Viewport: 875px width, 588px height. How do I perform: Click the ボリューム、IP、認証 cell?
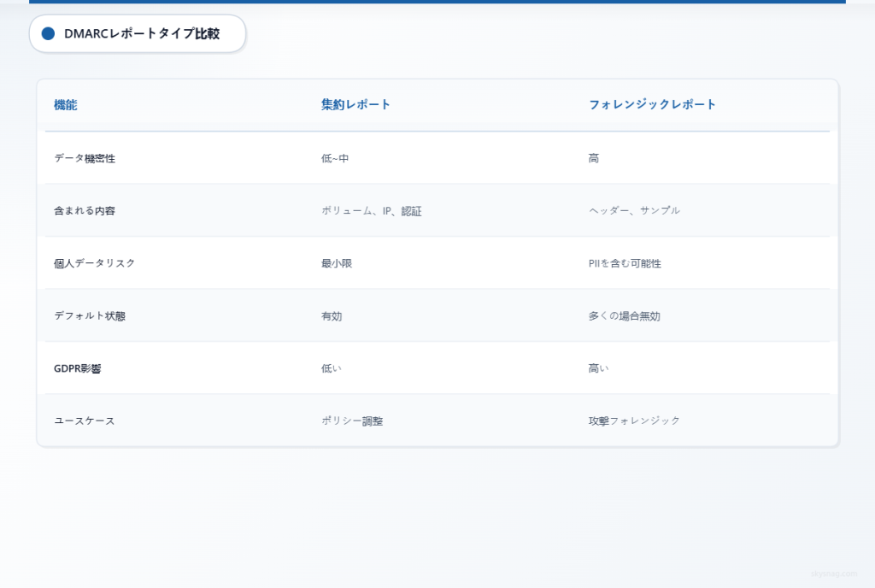click(x=371, y=210)
